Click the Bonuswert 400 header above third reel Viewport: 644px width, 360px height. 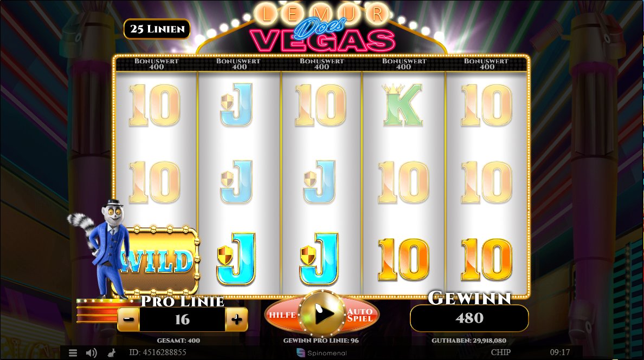click(x=321, y=63)
